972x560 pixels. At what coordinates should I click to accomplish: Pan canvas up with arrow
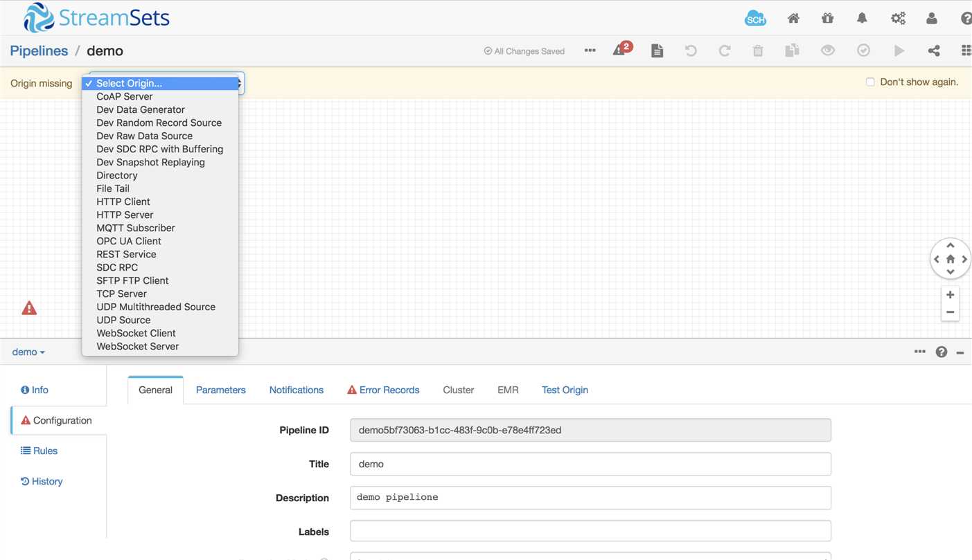pyautogui.click(x=951, y=245)
